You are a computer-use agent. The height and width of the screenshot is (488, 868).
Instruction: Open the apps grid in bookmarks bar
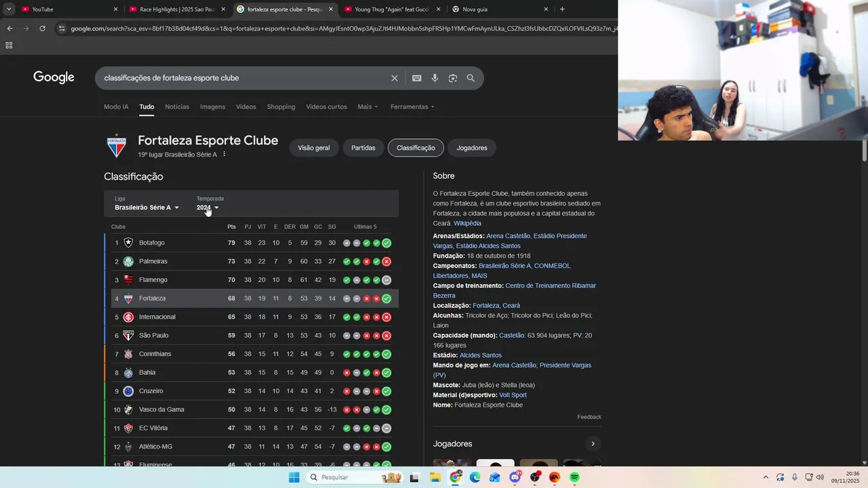click(x=9, y=45)
